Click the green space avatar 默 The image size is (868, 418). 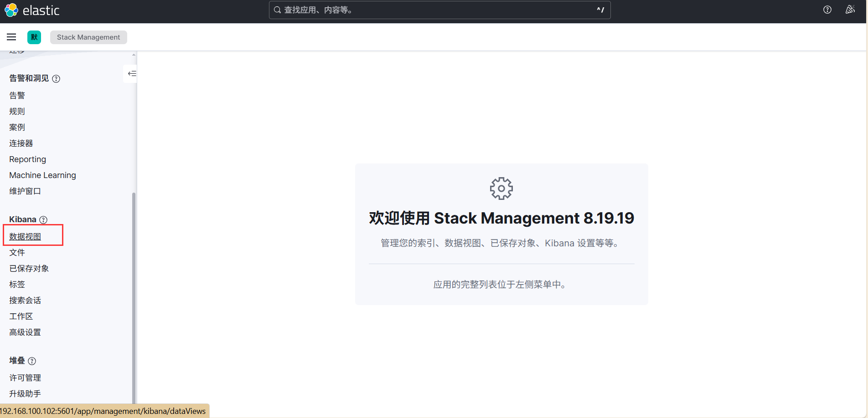pyautogui.click(x=34, y=37)
